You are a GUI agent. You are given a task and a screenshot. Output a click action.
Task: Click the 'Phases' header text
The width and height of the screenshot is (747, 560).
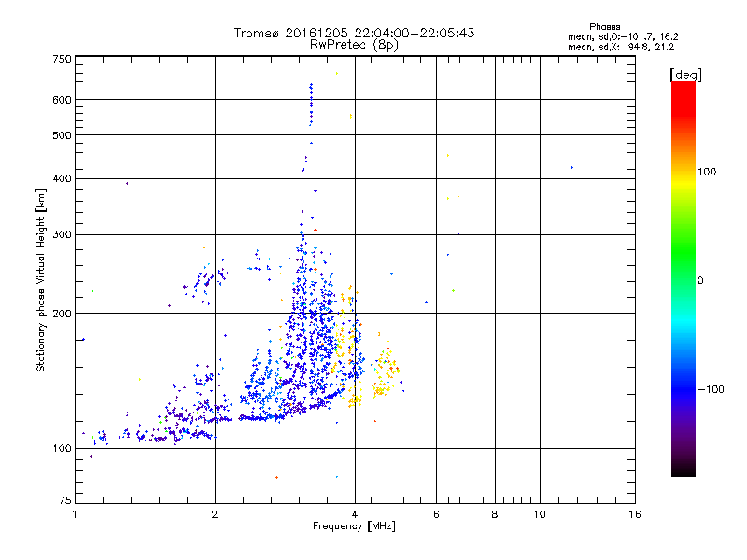[604, 27]
